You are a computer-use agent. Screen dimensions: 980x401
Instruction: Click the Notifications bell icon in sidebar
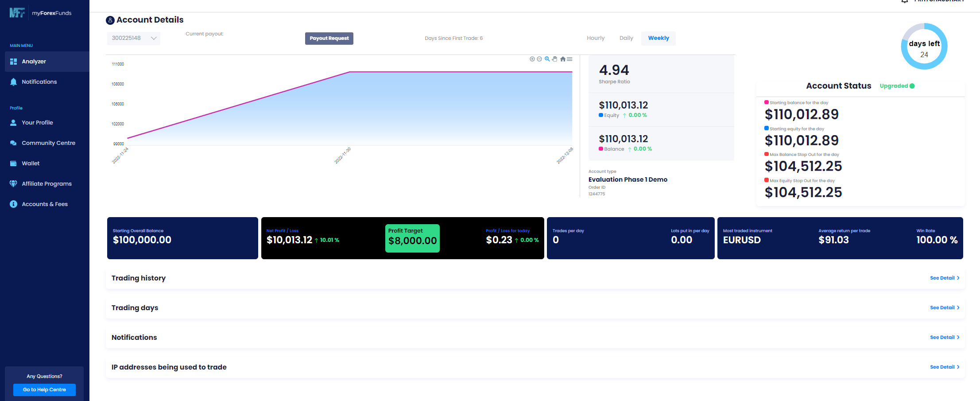(13, 82)
